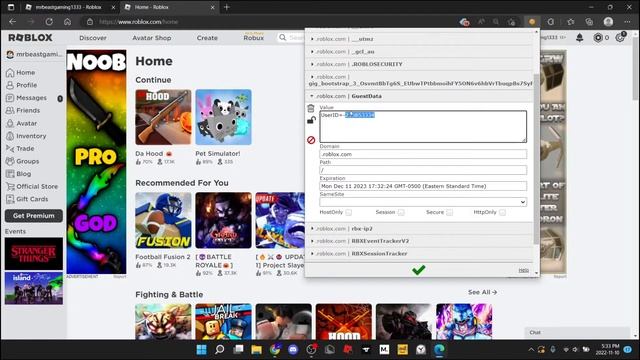Click the Help link in cookie popup
The width and height of the screenshot is (640, 360).
[523, 270]
